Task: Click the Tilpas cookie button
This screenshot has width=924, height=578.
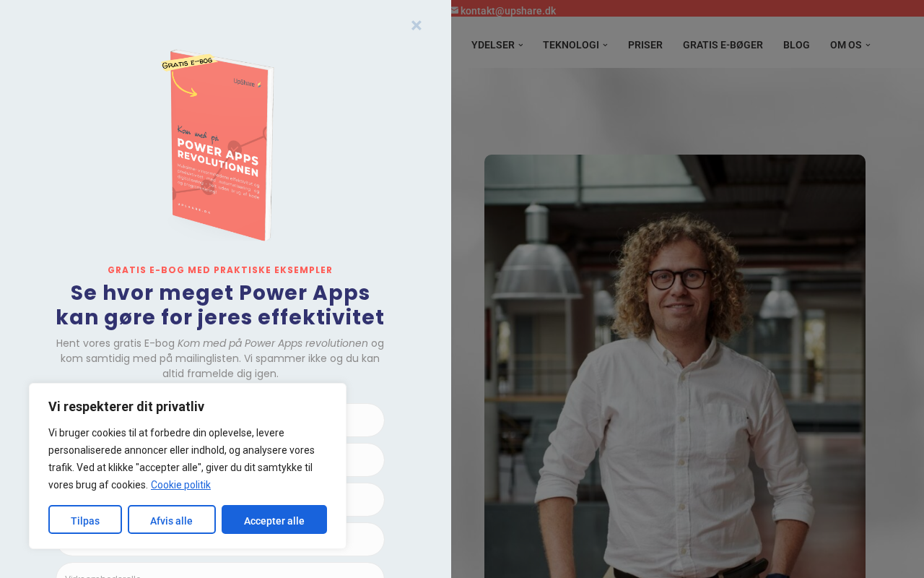Action: [85, 519]
